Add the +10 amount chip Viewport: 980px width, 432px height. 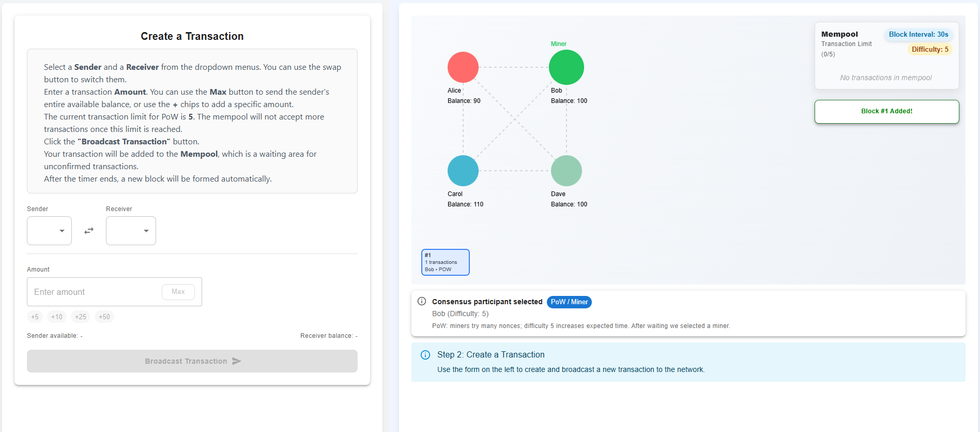click(57, 317)
